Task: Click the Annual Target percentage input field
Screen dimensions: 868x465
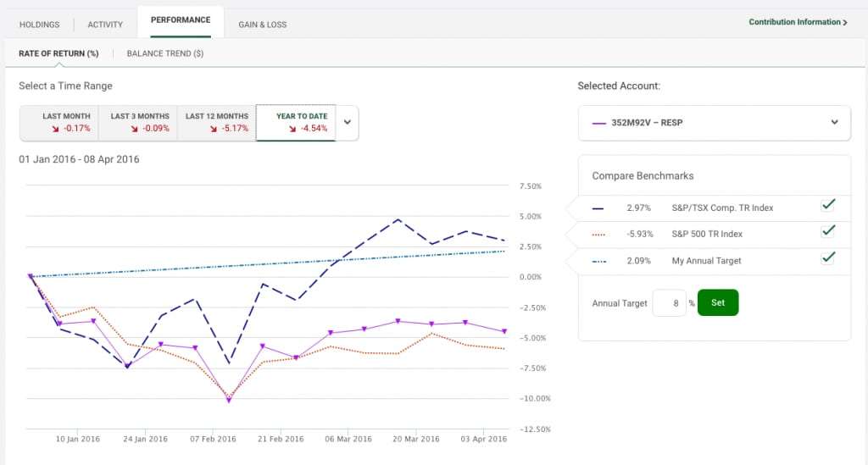Action: (x=670, y=303)
